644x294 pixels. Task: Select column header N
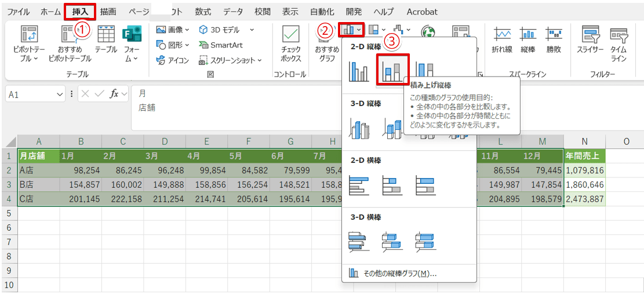click(x=585, y=141)
